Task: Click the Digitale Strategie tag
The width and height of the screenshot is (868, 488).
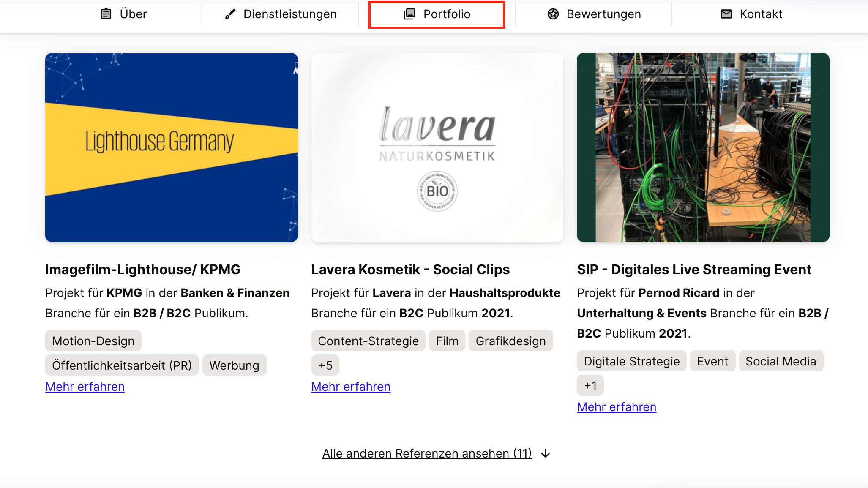Action: [632, 361]
